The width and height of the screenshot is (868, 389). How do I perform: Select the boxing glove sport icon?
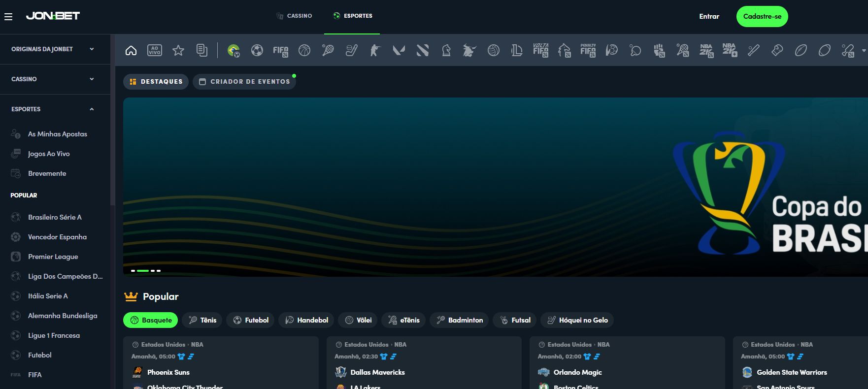coord(777,50)
